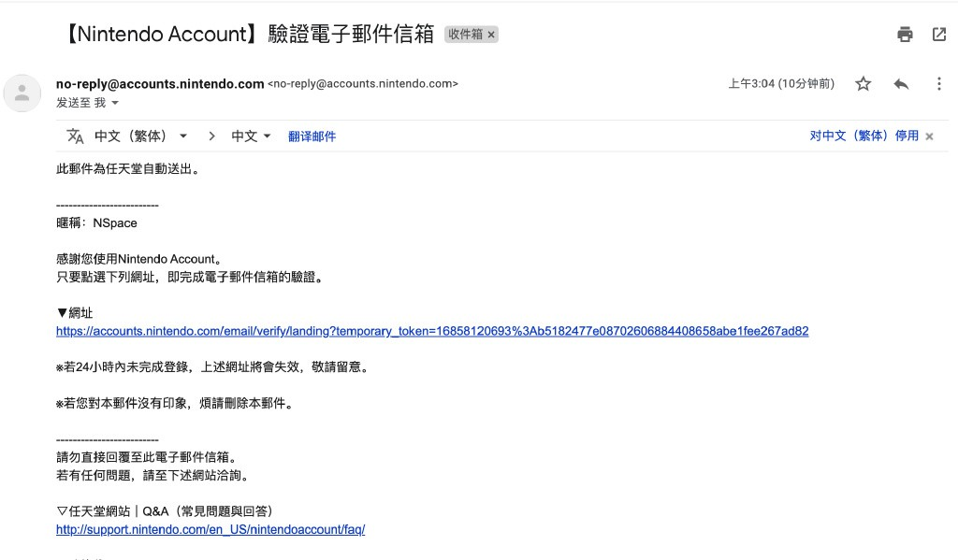The width and height of the screenshot is (958, 560).
Task: Click text 此郵件為任天堂自動送出
Action: 127,169
